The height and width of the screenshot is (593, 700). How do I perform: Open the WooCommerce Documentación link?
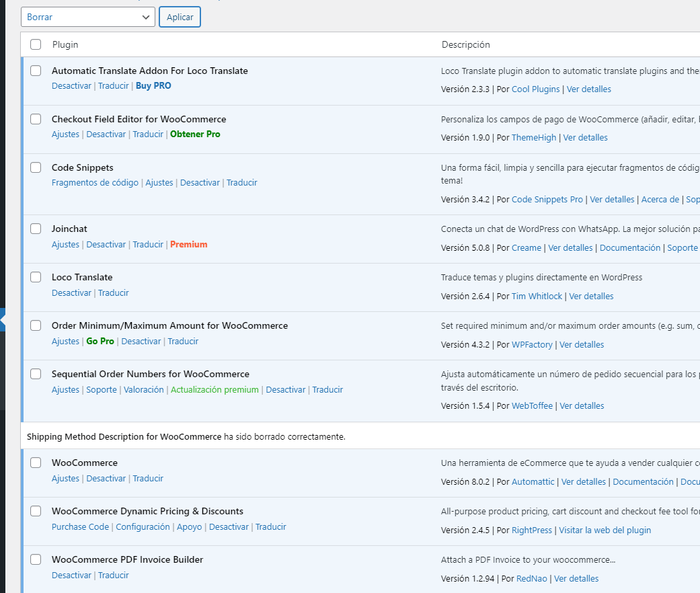(x=644, y=482)
